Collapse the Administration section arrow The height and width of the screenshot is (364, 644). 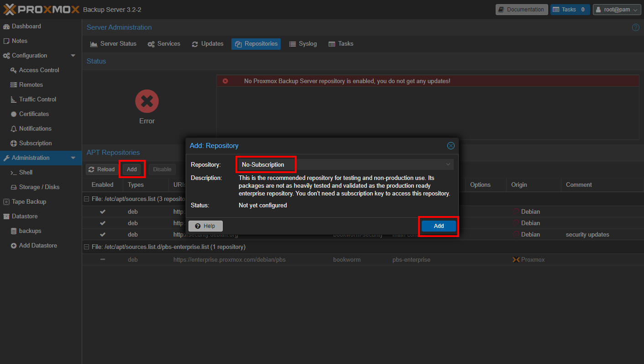73,158
